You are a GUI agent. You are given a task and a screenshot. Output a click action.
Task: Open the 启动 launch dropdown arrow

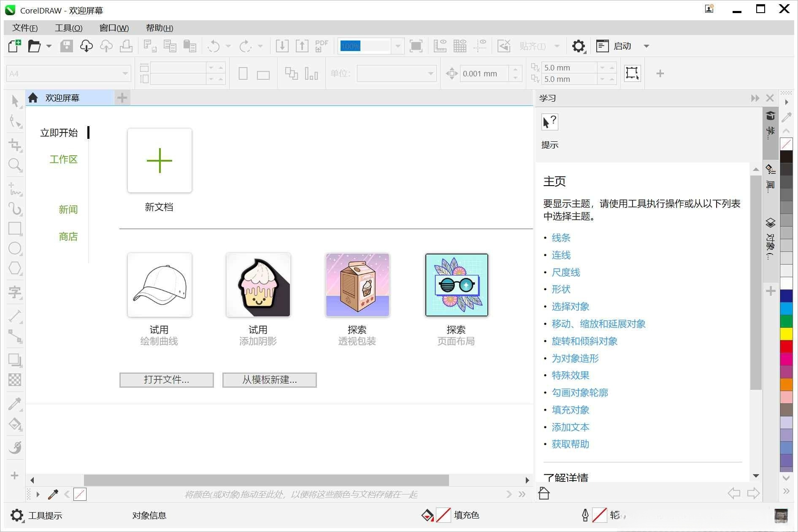647,46
